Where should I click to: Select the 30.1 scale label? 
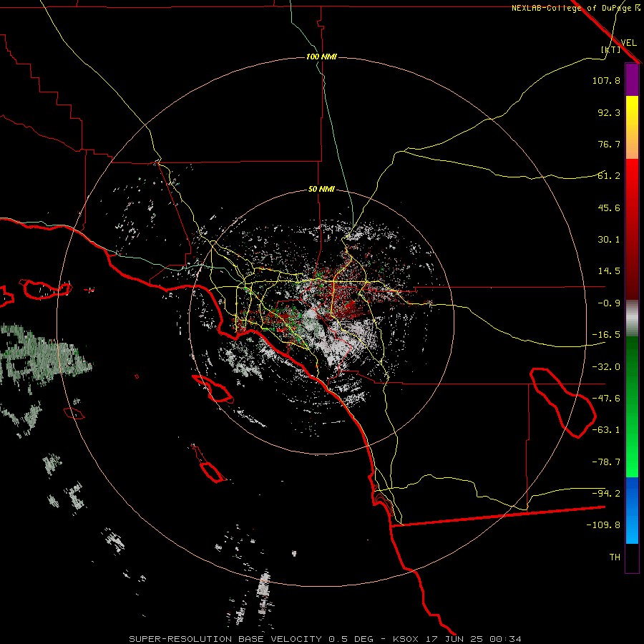[x=609, y=240]
